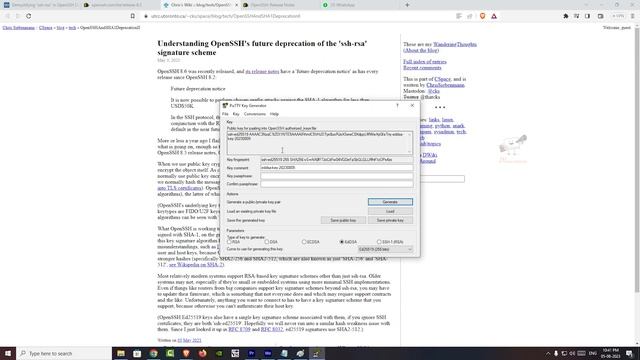
Task: Click the Load button for existing key
Action: point(390,211)
